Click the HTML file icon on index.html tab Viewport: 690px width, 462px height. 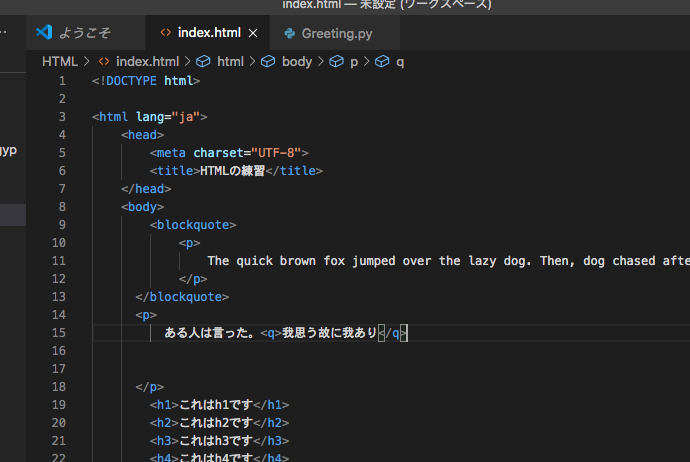pos(165,33)
